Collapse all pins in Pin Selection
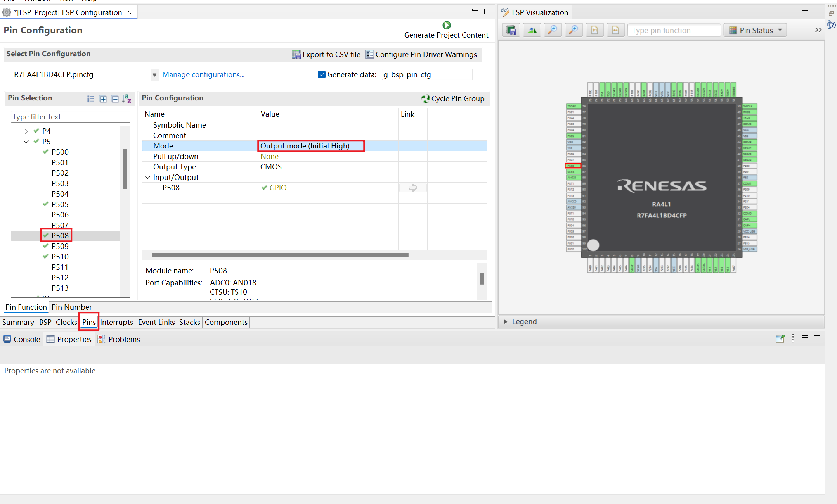Screen dimensions: 837x504 115,99
